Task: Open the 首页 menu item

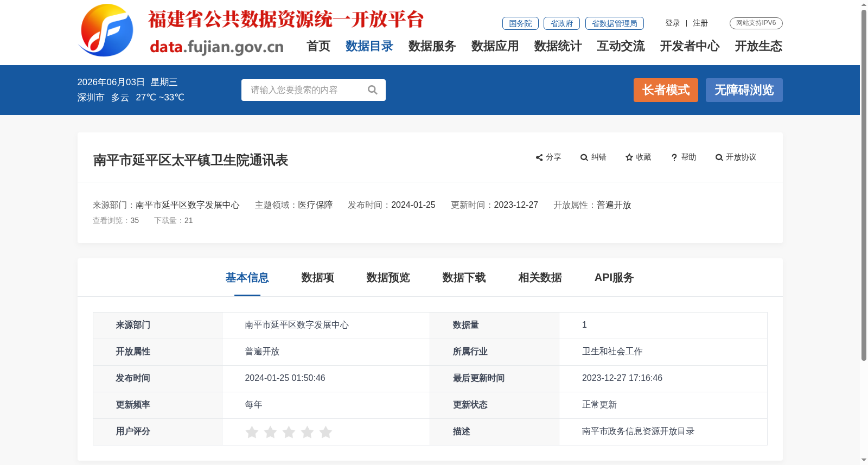Action: 318,46
